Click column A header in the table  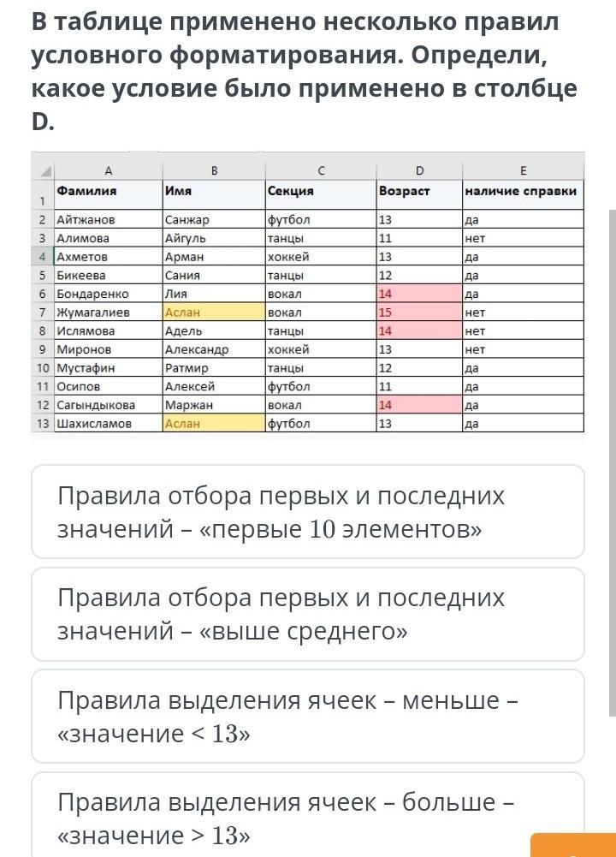[108, 171]
